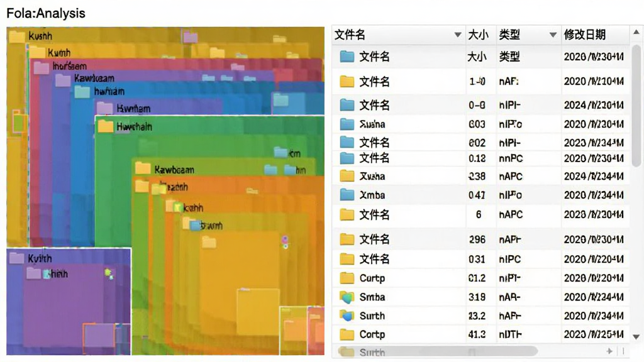Click the Hawthaln folder icon in treemap

pos(106,126)
